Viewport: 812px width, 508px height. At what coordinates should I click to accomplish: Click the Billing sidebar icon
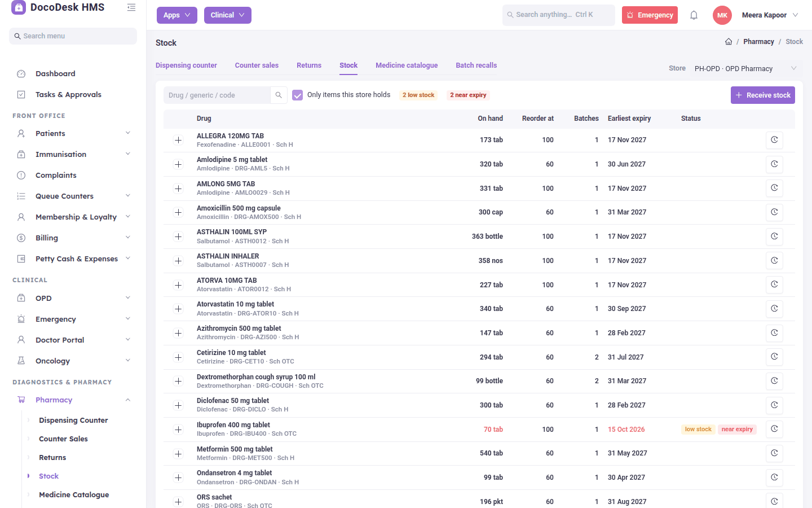pyautogui.click(x=21, y=238)
